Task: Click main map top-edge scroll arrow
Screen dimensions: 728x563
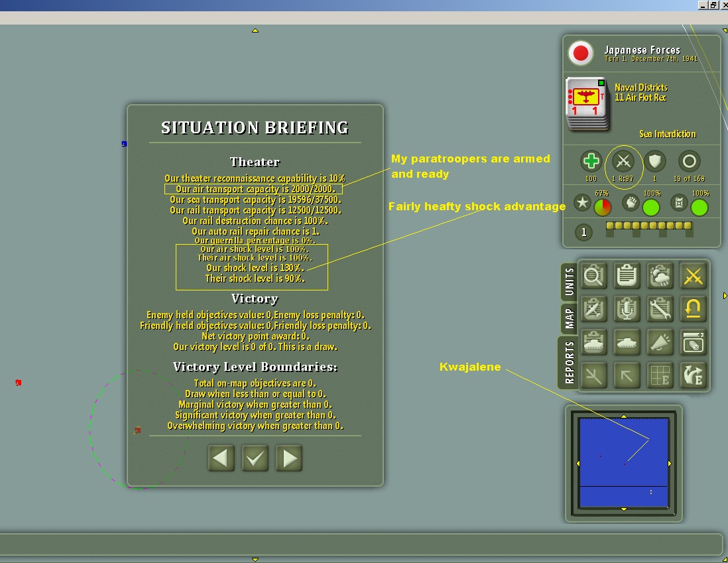Action: click(x=255, y=31)
